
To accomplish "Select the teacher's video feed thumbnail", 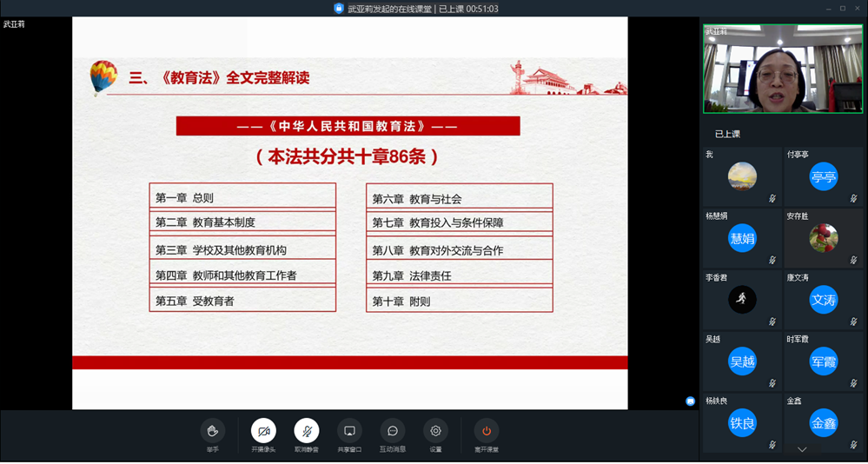I will 783,70.
